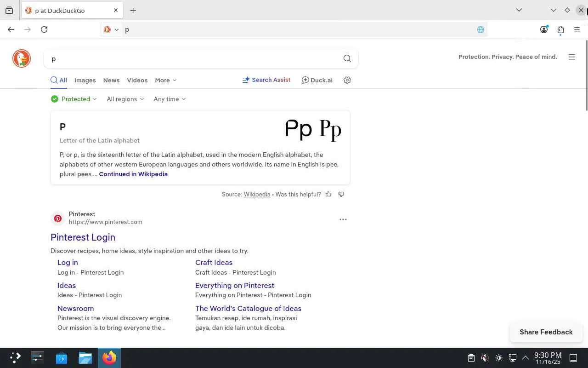Switch to the Videos tab
Viewport: 588px width, 368px height.
pos(137,80)
